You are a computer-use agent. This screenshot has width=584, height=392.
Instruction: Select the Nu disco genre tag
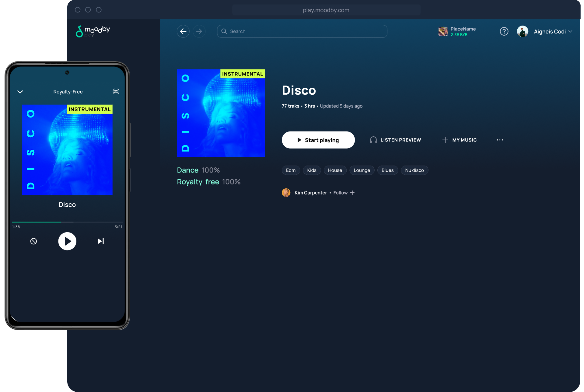[414, 170]
